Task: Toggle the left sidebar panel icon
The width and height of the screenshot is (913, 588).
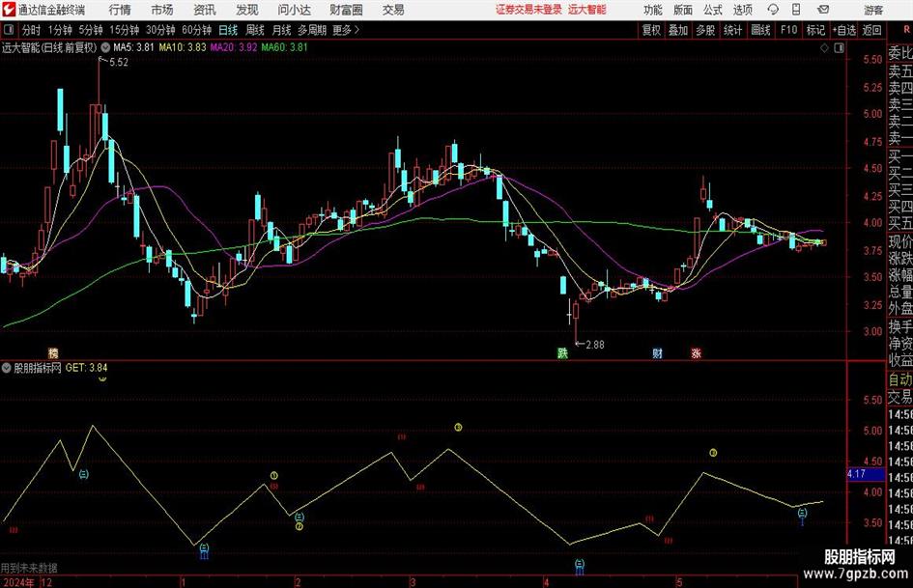Action: pos(8,30)
